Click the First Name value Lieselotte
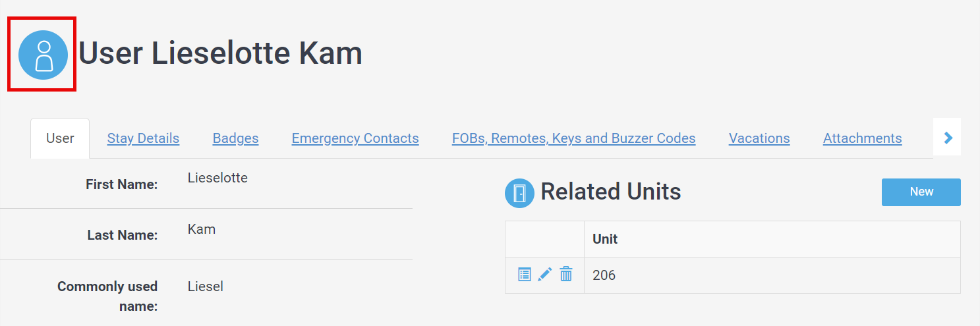This screenshot has width=980, height=326. point(217,178)
